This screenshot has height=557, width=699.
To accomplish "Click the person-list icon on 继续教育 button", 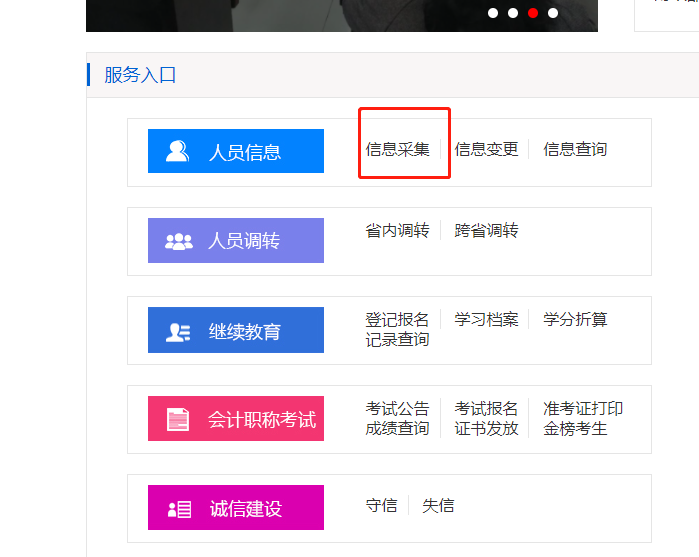I will pos(178,332).
